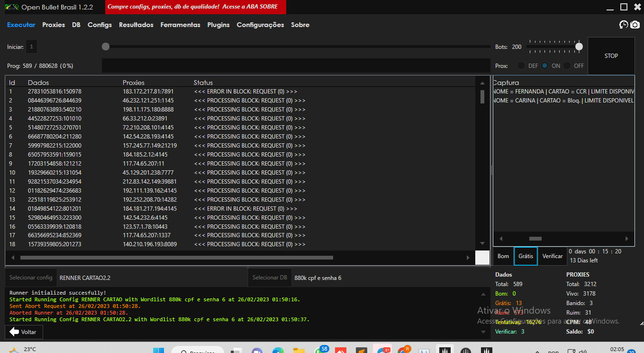The image size is (644, 353).
Task: Click the ERROR IN BLOCK status in row 1
Action: (x=245, y=92)
